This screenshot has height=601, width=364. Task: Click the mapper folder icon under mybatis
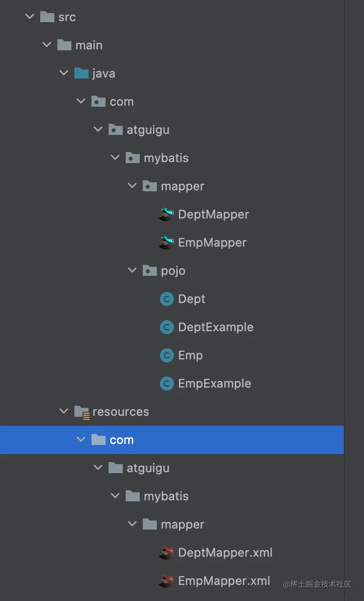(149, 186)
